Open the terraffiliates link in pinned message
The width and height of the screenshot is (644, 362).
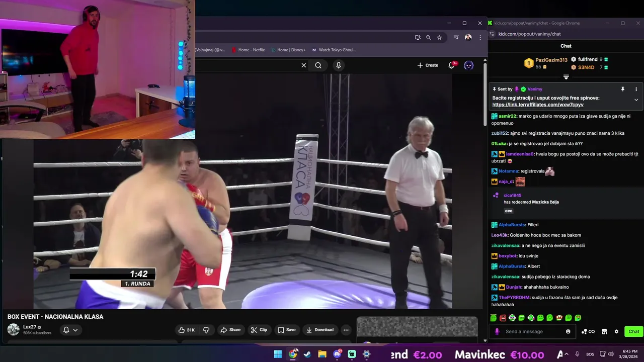tap(538, 105)
